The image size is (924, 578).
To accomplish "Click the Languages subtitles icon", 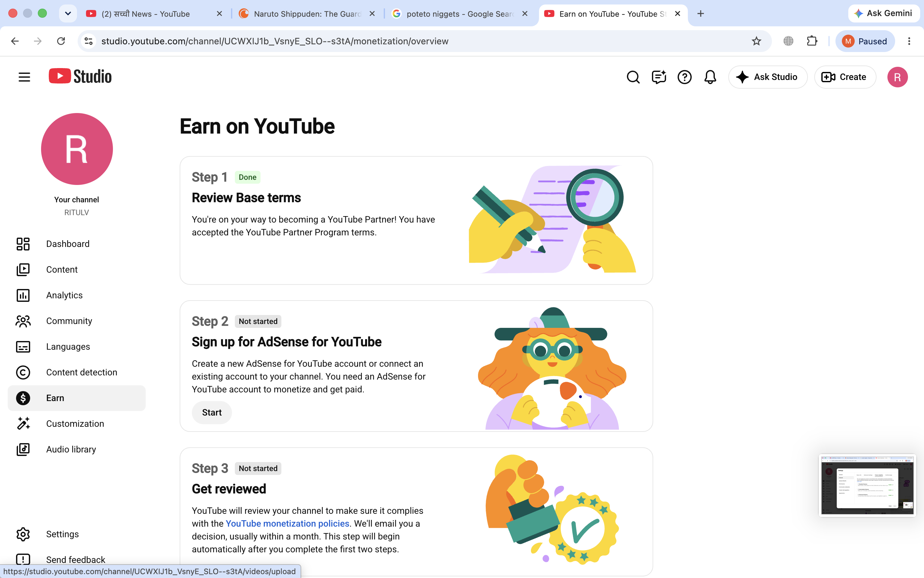I will pyautogui.click(x=23, y=347).
